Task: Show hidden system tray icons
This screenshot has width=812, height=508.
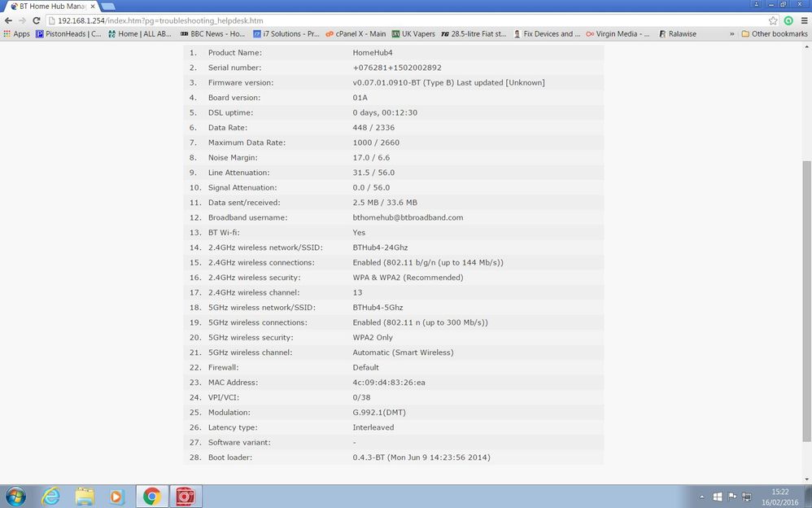Action: [x=701, y=497]
